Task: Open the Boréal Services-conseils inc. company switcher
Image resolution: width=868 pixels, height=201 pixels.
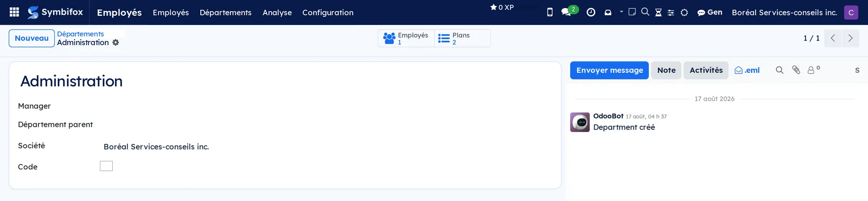Action: tap(784, 12)
